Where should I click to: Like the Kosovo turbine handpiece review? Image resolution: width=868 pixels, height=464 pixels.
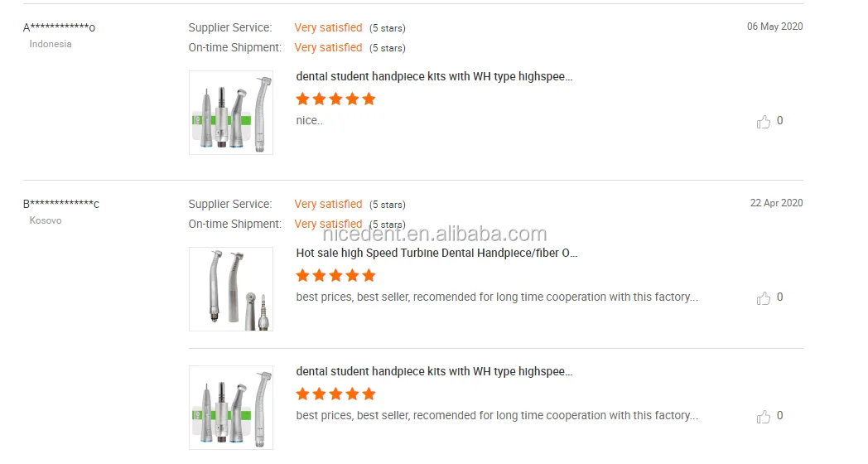coord(764,298)
